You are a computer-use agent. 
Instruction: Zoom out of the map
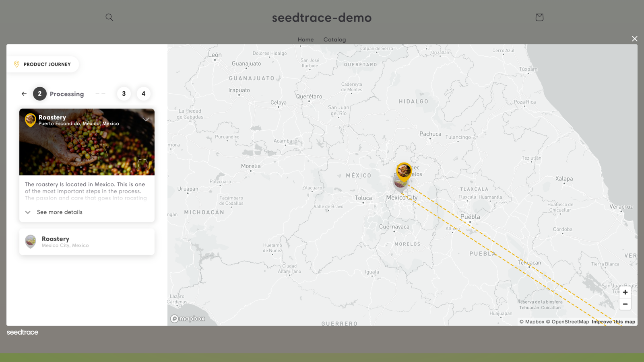(625, 304)
